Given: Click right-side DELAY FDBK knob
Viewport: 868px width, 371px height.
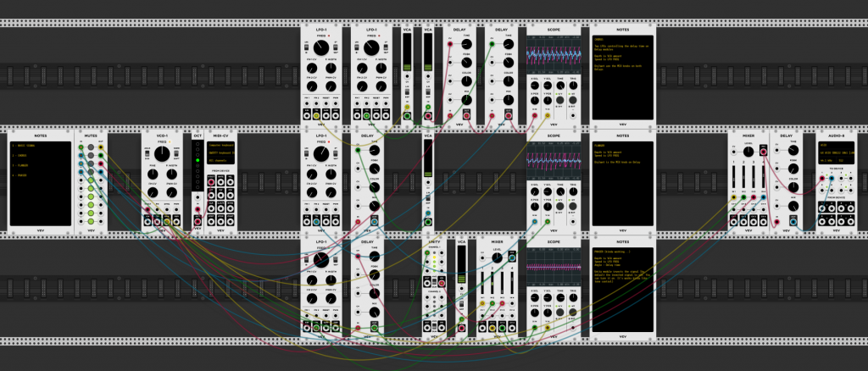Looking at the screenshot, I should pyautogui.click(x=793, y=169).
